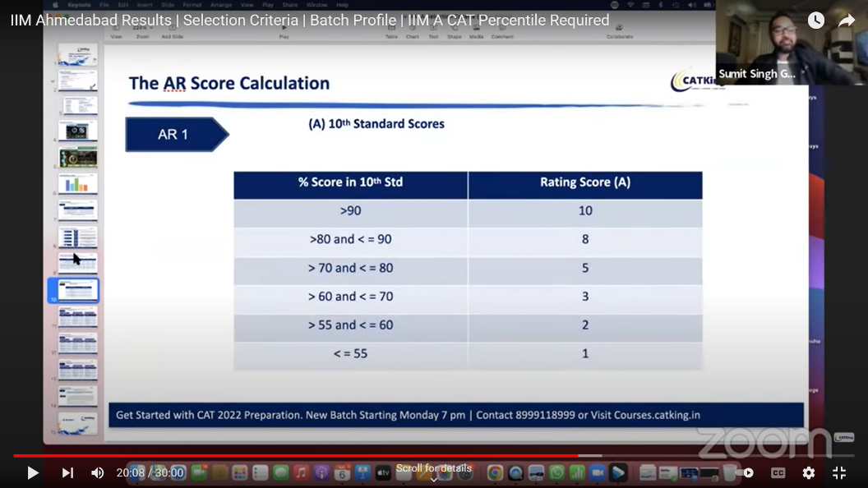Screen dimensions: 868x488
Task: Open the Insert menu in Keynote
Action: pyautogui.click(x=145, y=5)
